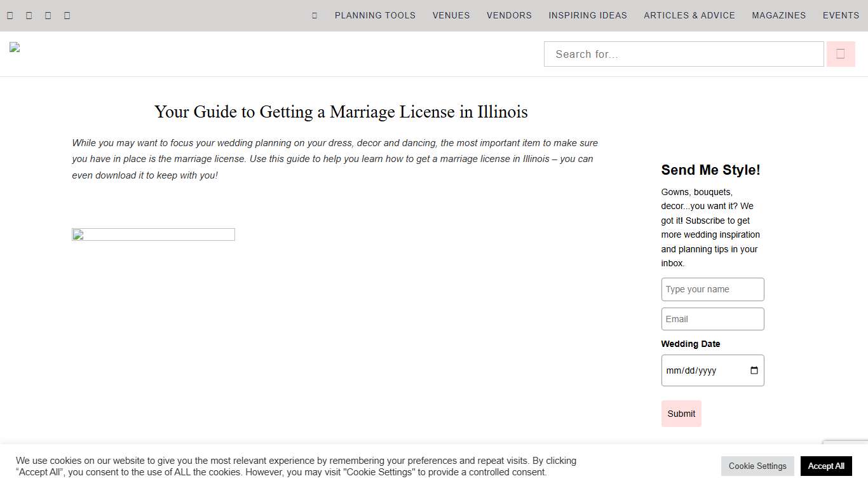This screenshot has height=488, width=868.
Task: Click the website logo top left
Action: pyautogui.click(x=14, y=46)
